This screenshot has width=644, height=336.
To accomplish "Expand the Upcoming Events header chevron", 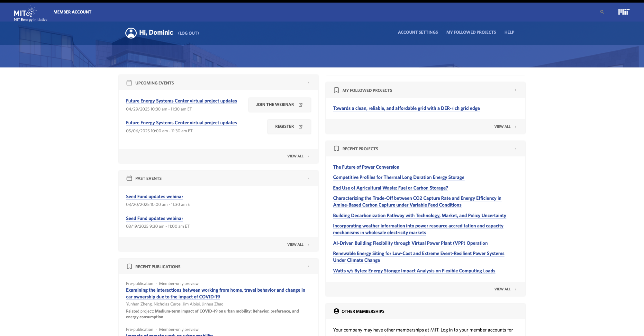I will [x=308, y=83].
